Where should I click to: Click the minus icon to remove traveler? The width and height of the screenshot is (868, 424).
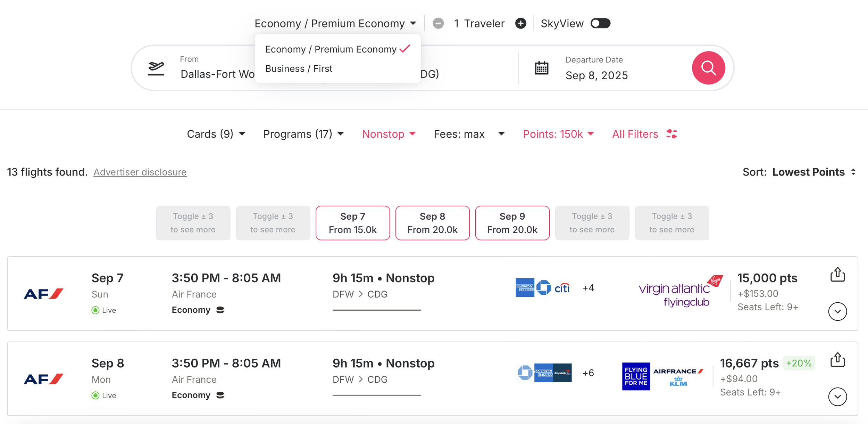coord(438,23)
